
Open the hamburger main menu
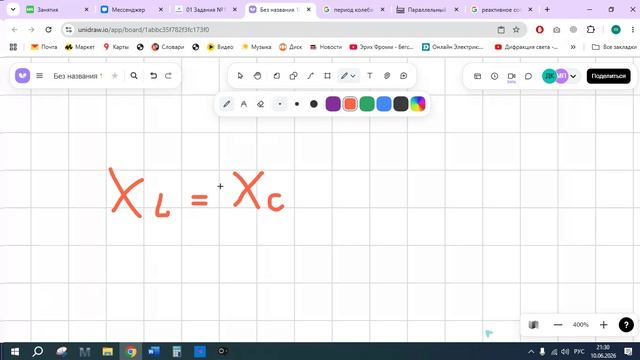point(40,76)
